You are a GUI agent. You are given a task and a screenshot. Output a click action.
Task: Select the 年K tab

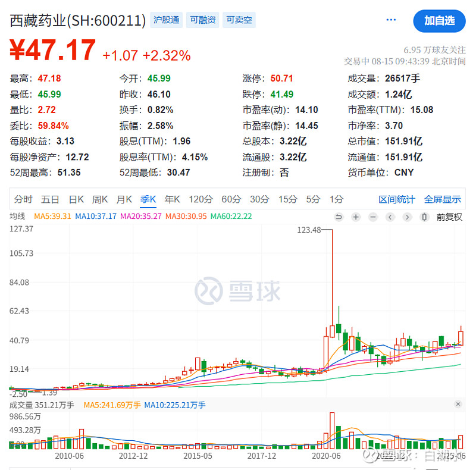(x=172, y=199)
